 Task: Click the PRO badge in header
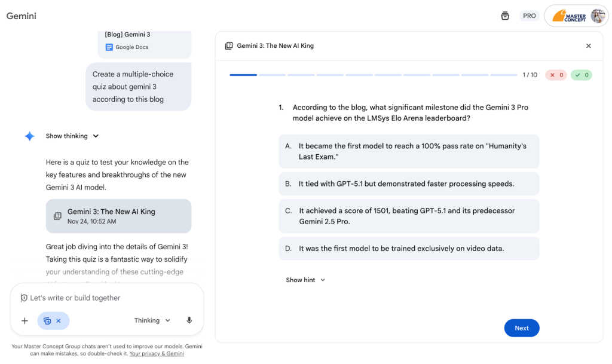530,16
